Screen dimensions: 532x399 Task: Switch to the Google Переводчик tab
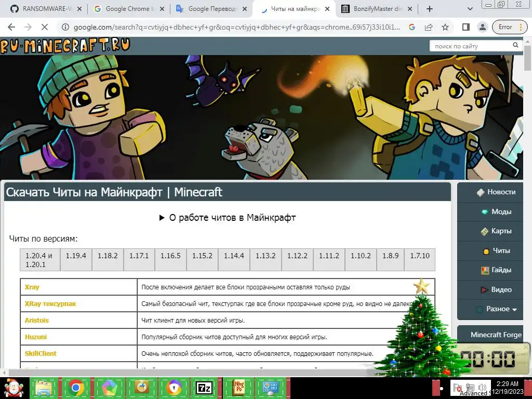pyautogui.click(x=211, y=9)
